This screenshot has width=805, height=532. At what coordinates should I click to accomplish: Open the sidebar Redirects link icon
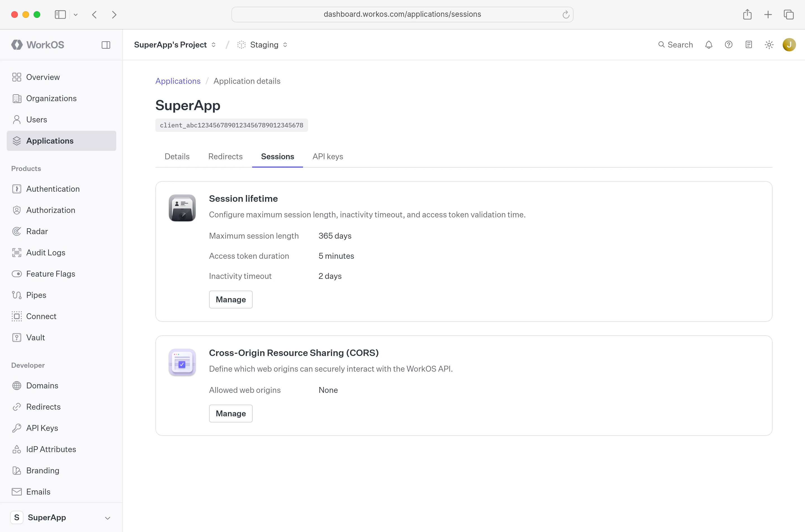(16, 407)
